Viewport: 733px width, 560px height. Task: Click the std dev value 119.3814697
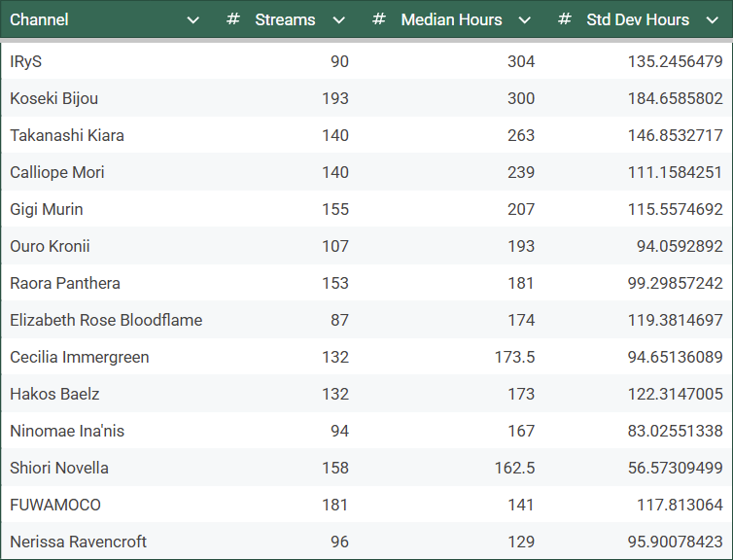coord(676,320)
